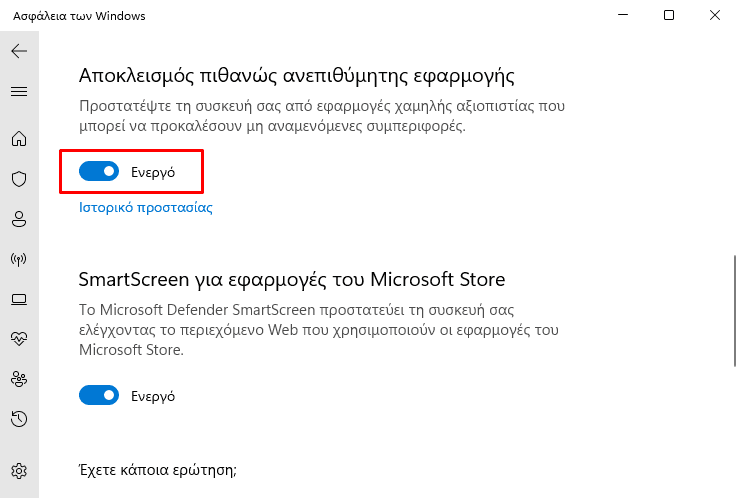Open Firewall & network protection icon

(19, 259)
